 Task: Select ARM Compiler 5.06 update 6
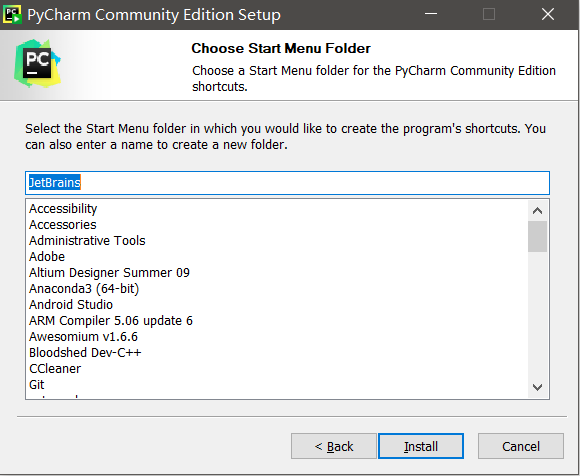tap(111, 321)
